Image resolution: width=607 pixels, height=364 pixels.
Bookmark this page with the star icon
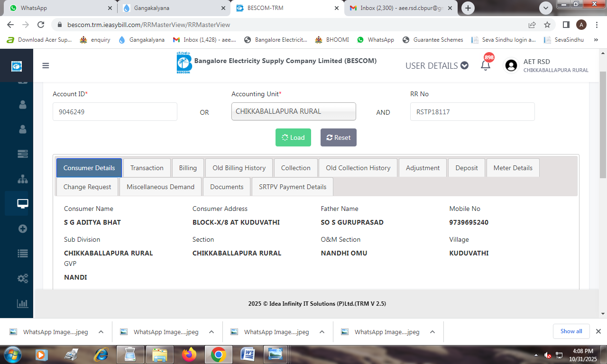pos(547,25)
